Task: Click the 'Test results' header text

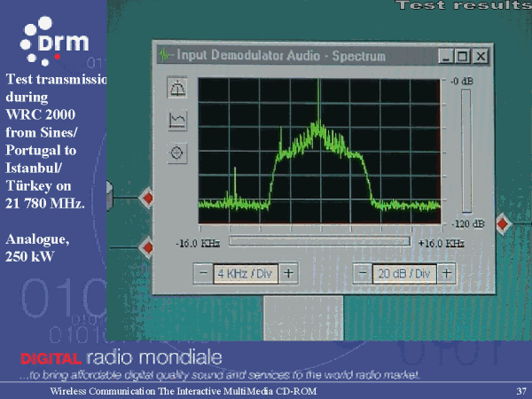Action: click(464, 4)
